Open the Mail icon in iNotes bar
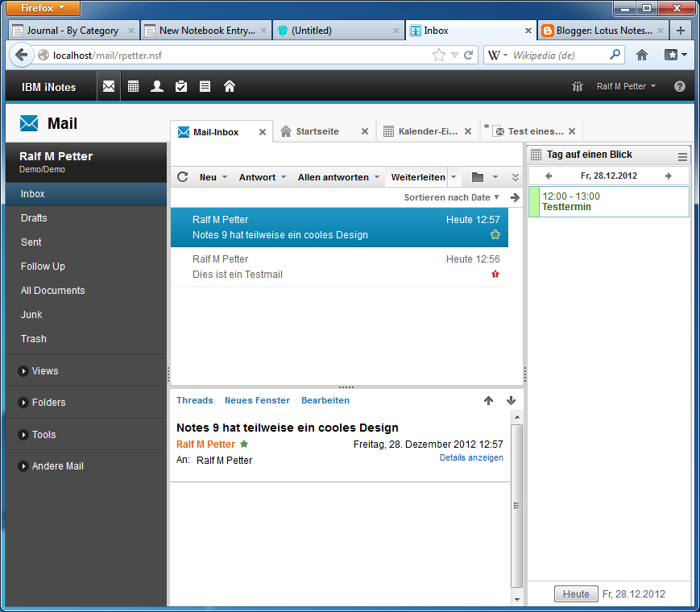Image resolution: width=700 pixels, height=612 pixels. pos(109,86)
